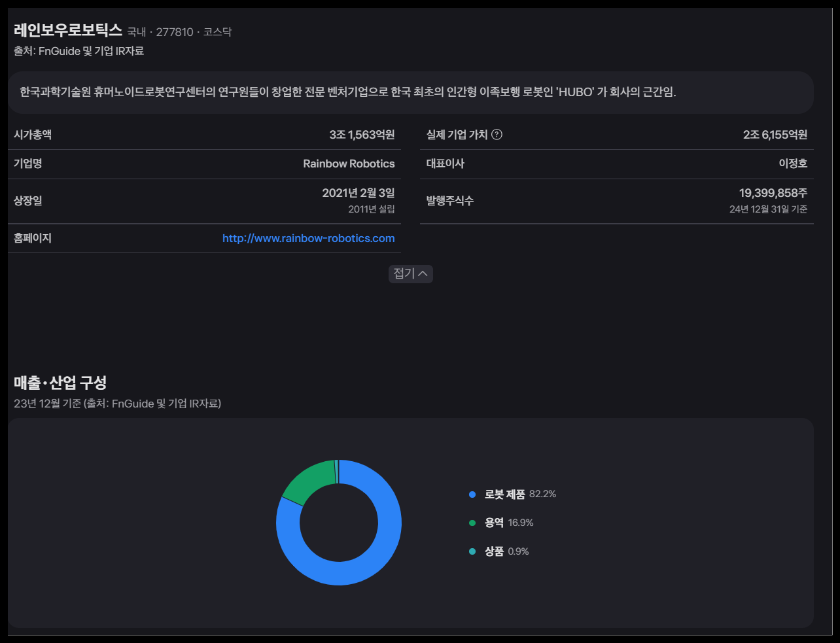Open the rainbow-robotics.com homepage link
The height and width of the screenshot is (643, 840).
click(308, 238)
